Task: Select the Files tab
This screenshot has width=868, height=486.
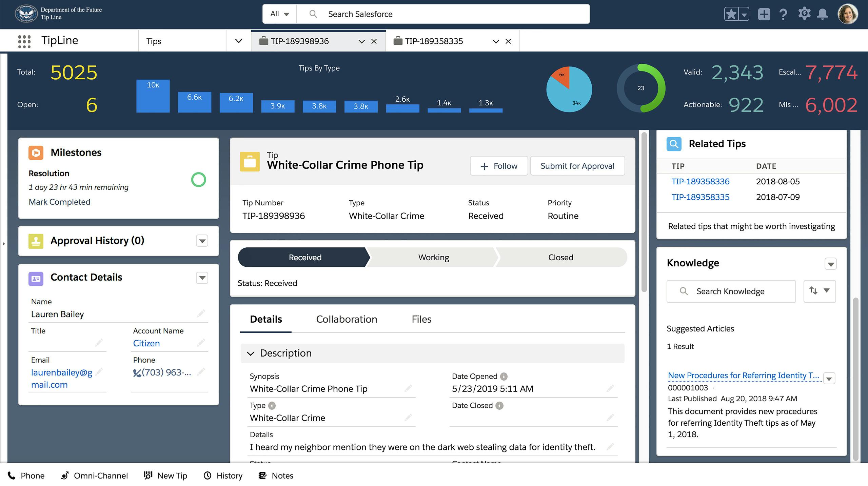Action: point(421,319)
